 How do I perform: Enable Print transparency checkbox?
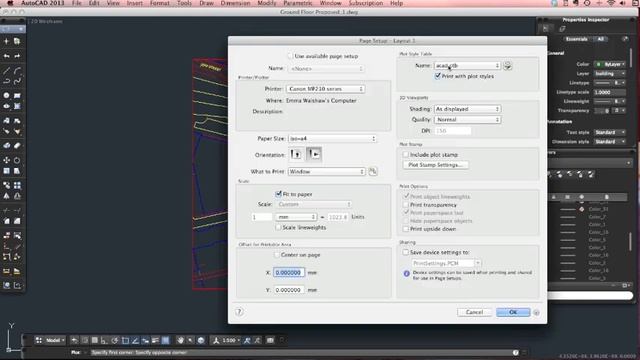coord(406,204)
